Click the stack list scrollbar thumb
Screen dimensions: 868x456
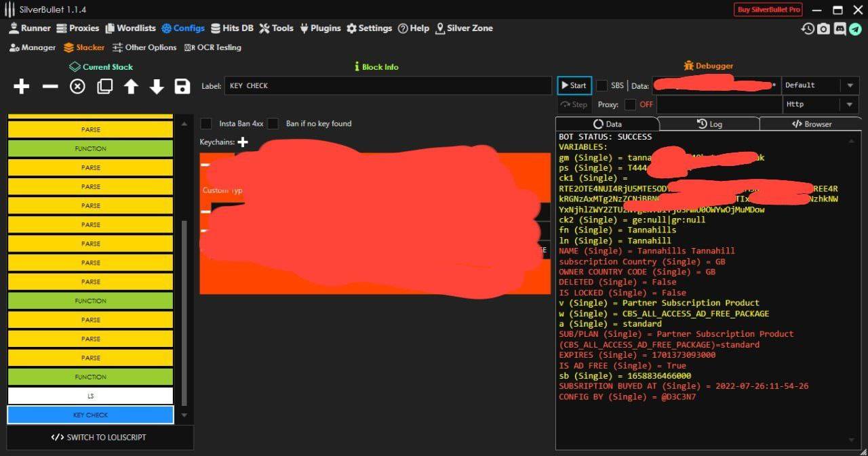pos(184,312)
